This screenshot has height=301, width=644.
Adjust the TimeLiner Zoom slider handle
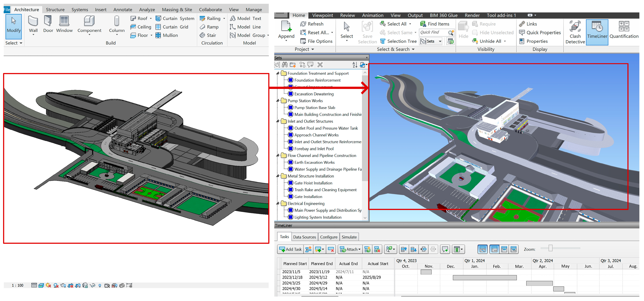550,248
